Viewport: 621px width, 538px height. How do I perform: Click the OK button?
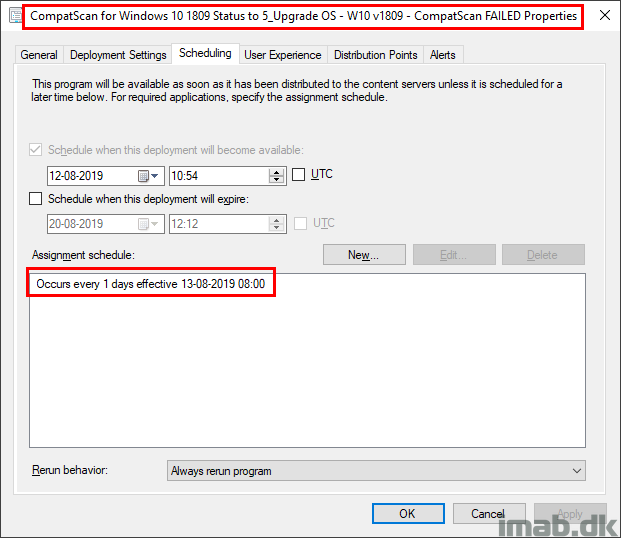408,513
